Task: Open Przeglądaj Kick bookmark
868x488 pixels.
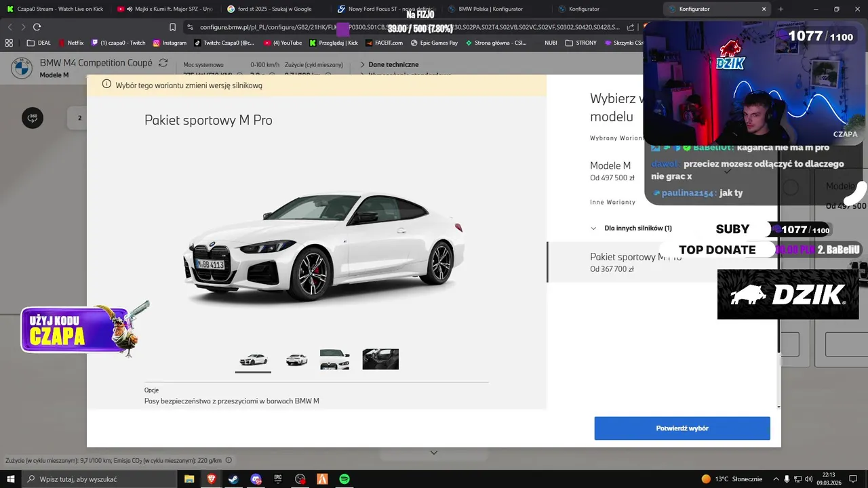Action: coord(334,43)
